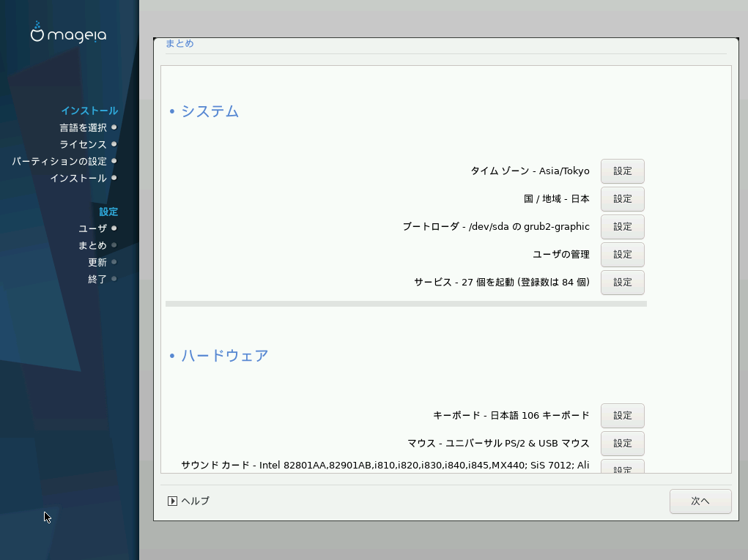Click the bullet beside ライセンス step
This screenshot has width=748, height=560.
[x=114, y=144]
